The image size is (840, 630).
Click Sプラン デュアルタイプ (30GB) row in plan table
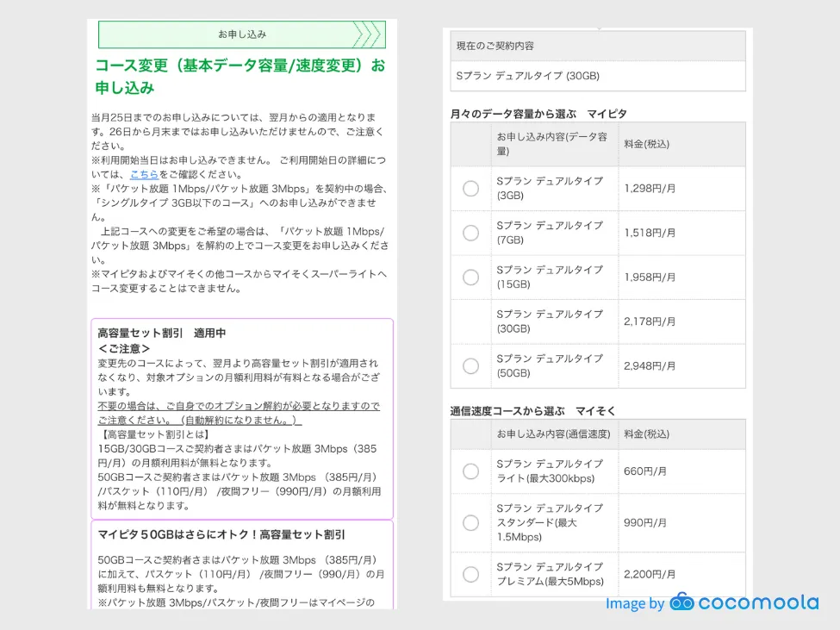pos(598,321)
